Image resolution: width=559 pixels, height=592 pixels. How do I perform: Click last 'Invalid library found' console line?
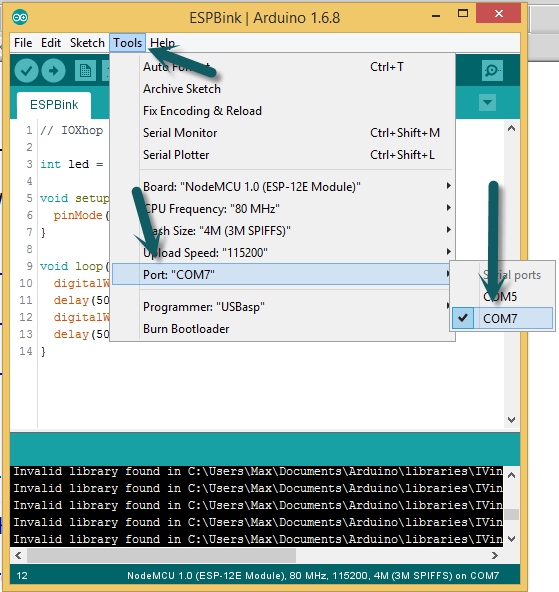pyautogui.click(x=258, y=539)
